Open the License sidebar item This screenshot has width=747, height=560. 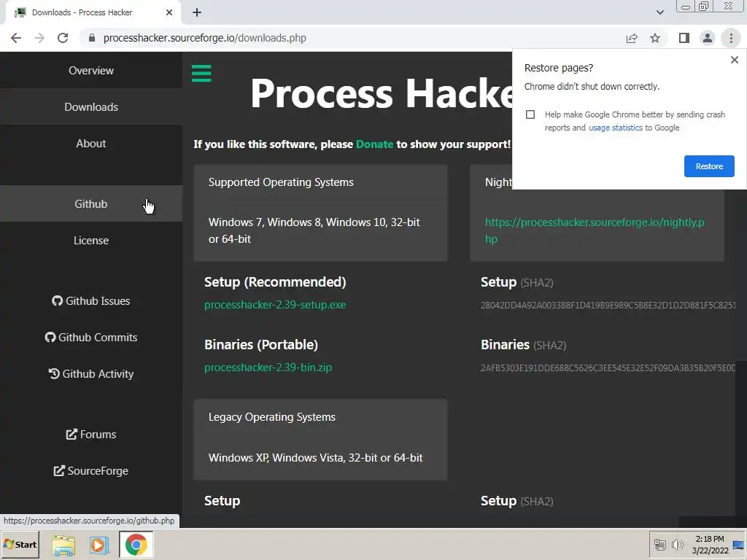pyautogui.click(x=91, y=241)
